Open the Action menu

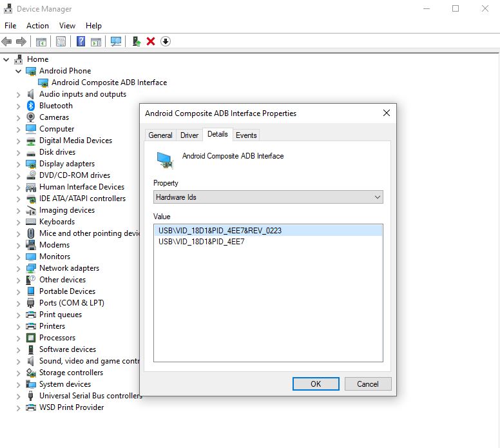(37, 26)
